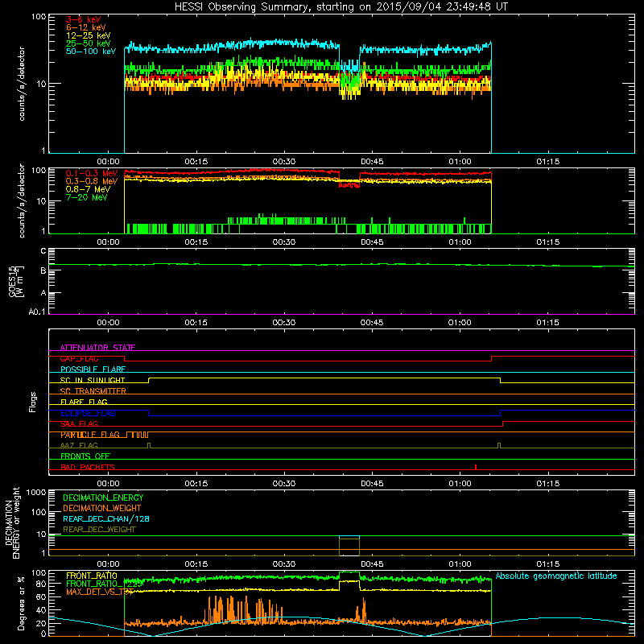Image resolution: width=644 pixels, height=644 pixels.
Task: Click the REAR_DEC_WEIGHT legend label
Action: pos(99,530)
